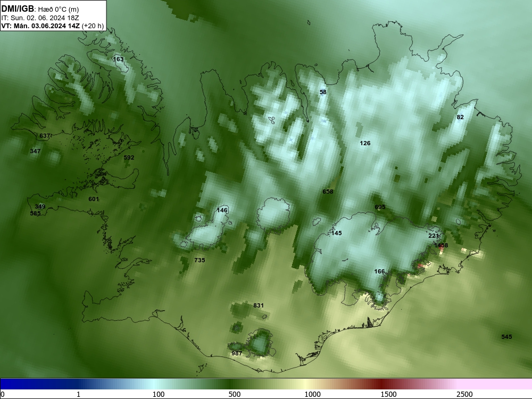Image resolution: width=532 pixels, height=399 pixels.
Task: Click the map value 347
Action: pyautogui.click(x=35, y=151)
